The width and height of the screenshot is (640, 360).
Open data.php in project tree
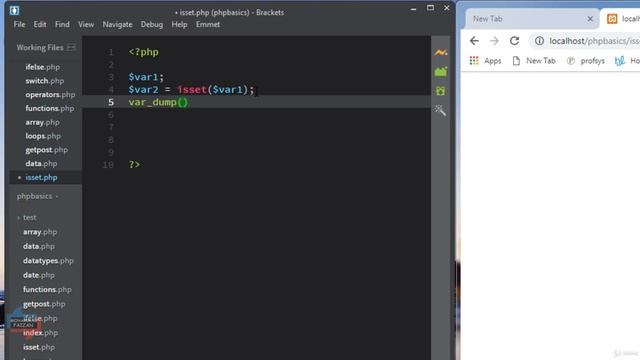(39, 247)
